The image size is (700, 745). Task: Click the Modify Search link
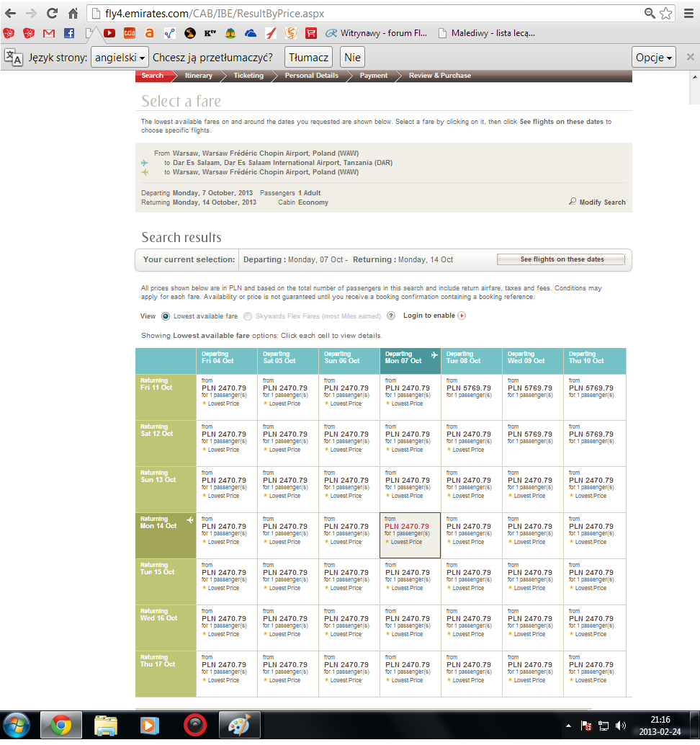click(598, 202)
